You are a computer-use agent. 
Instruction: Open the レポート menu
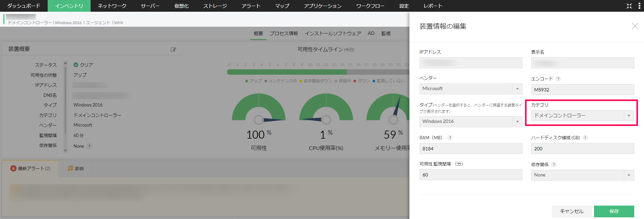tap(433, 6)
